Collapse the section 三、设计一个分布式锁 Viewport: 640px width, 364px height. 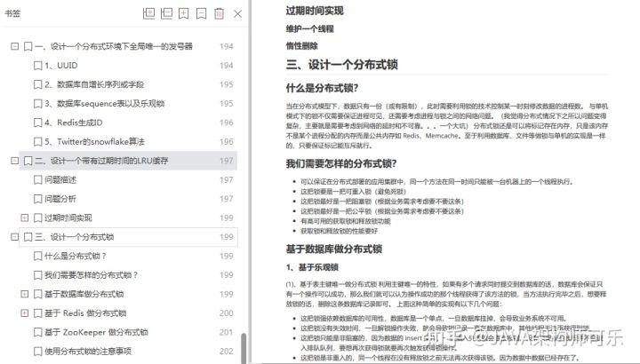tap(15, 237)
